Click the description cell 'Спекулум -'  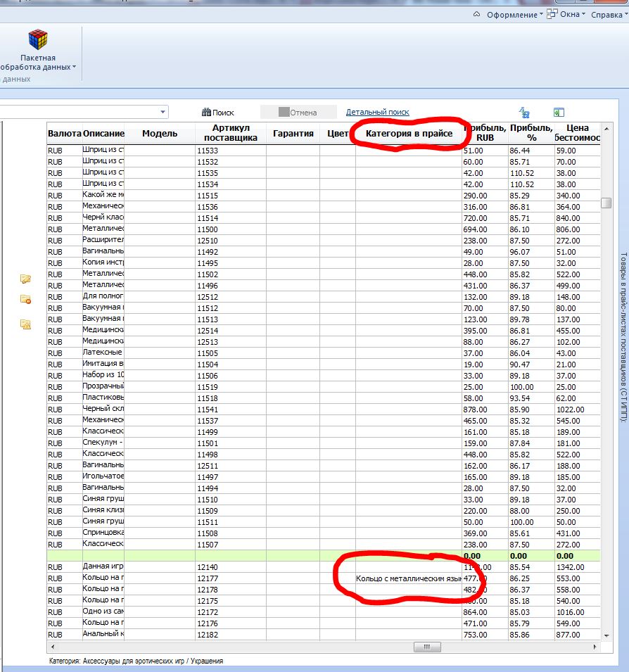pos(103,443)
